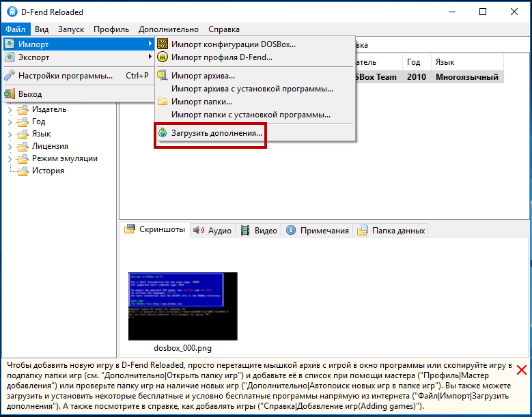Dismiss the hint bar with red X
Viewport: 532px width, 417px height.
coord(522,370)
